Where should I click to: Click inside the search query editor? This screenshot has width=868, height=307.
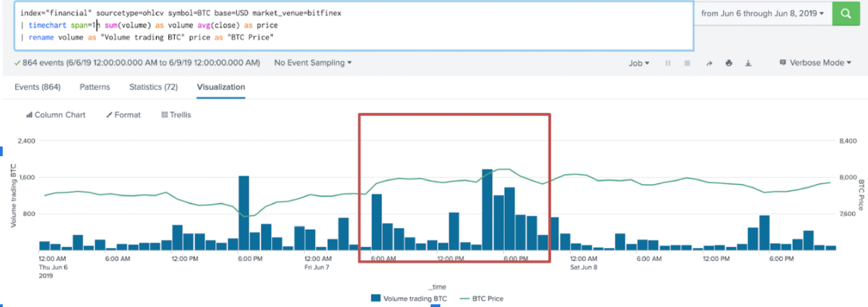click(354, 26)
